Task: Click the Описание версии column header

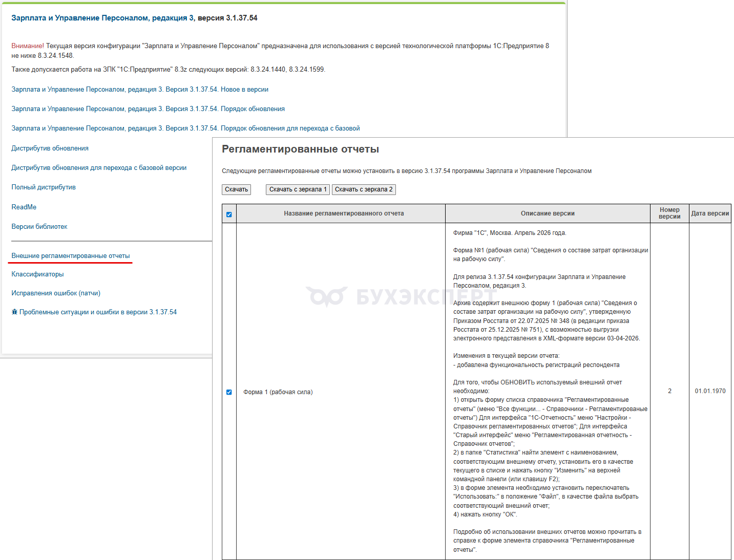Action: [x=548, y=213]
